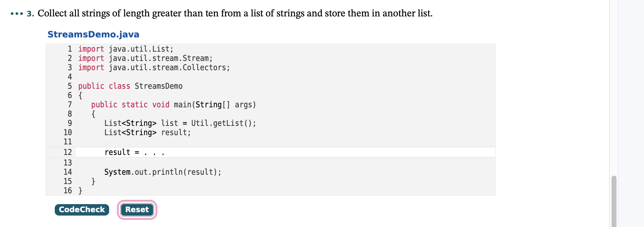Viewport: 644px width, 227px height.
Task: Click the exercise instruction text
Action: point(235,13)
